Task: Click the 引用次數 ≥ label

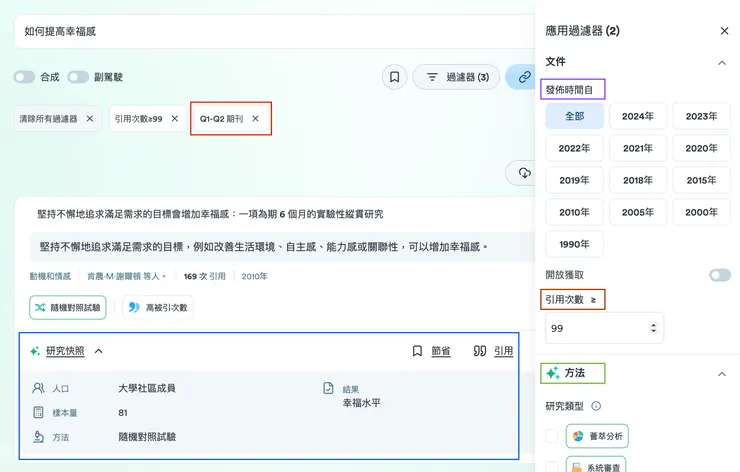Action: click(571, 300)
